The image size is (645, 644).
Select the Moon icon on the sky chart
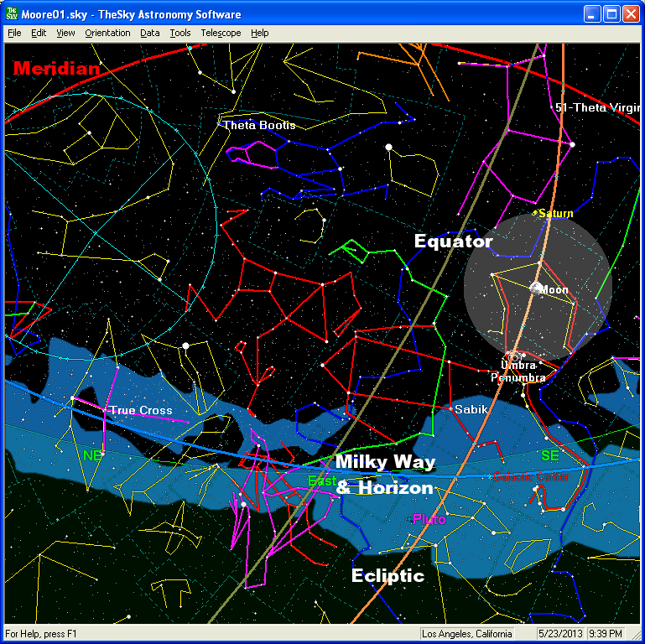pos(536,288)
